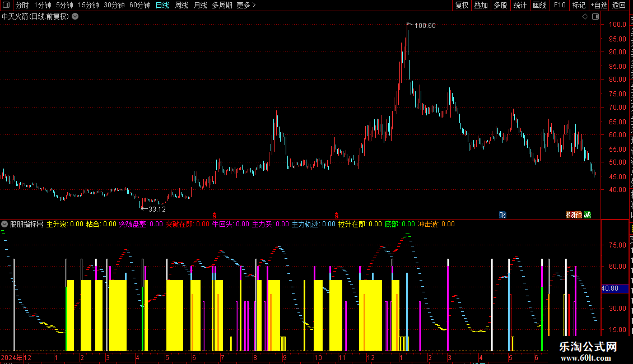Click the 粘合: 0.00 indicator value
Viewport: 633px width, 364px height.
(101, 224)
